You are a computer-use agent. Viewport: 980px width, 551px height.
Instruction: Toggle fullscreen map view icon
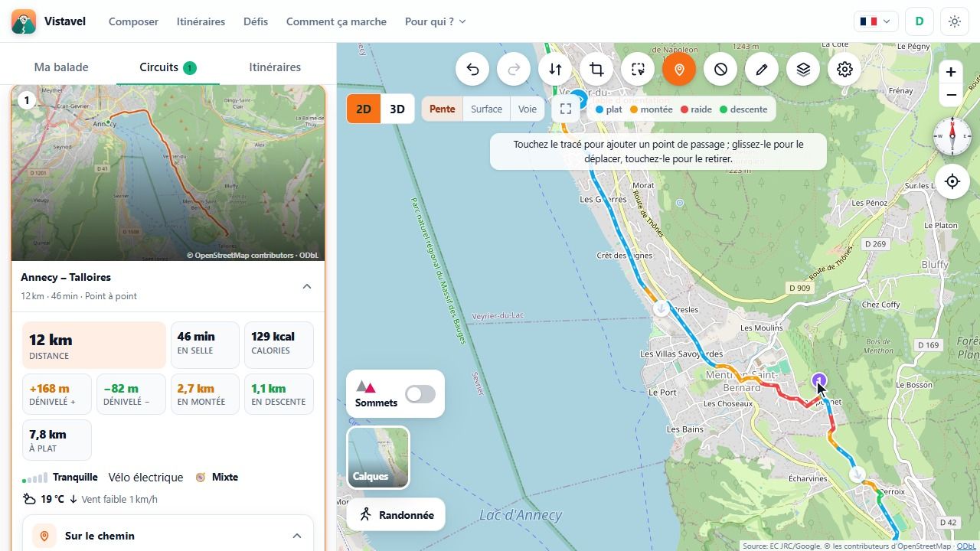pyautogui.click(x=566, y=109)
